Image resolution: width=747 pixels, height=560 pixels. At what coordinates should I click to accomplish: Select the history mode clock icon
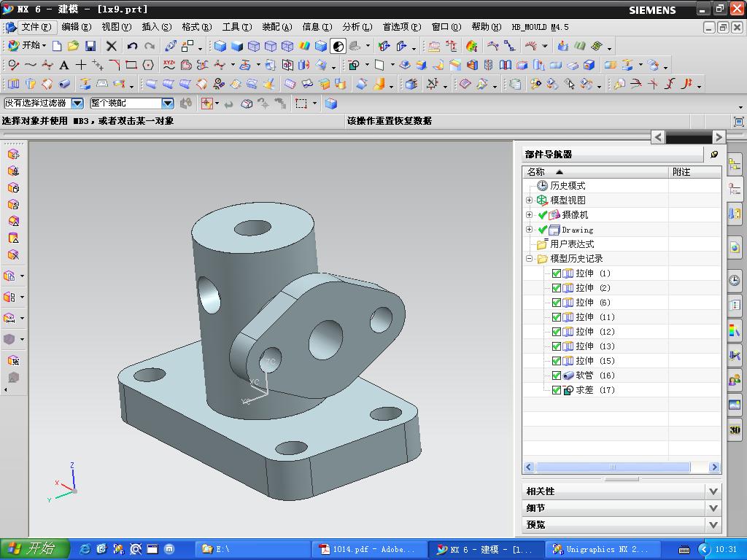[x=542, y=186]
